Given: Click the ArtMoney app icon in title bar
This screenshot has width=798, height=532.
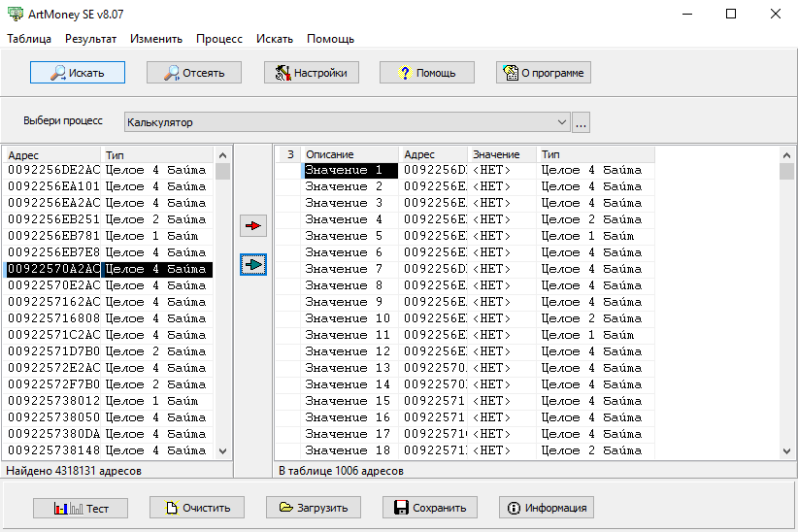Looking at the screenshot, I should pyautogui.click(x=16, y=14).
